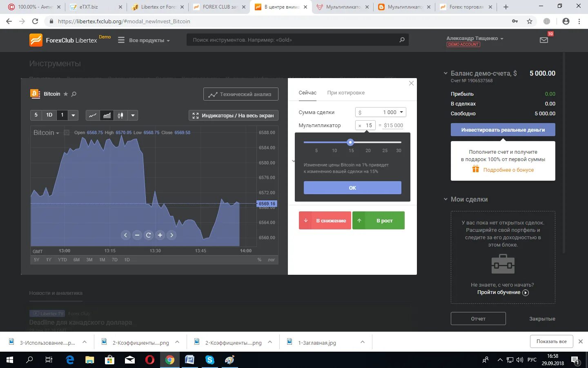The width and height of the screenshot is (588, 368).
Task: Set chart range to 5Y
Action: pyautogui.click(x=37, y=260)
